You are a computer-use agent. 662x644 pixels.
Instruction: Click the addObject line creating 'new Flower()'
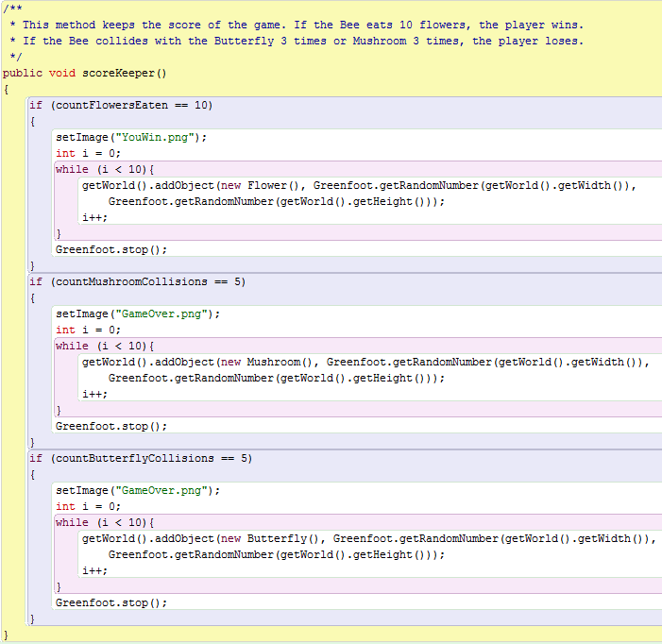coord(359,186)
